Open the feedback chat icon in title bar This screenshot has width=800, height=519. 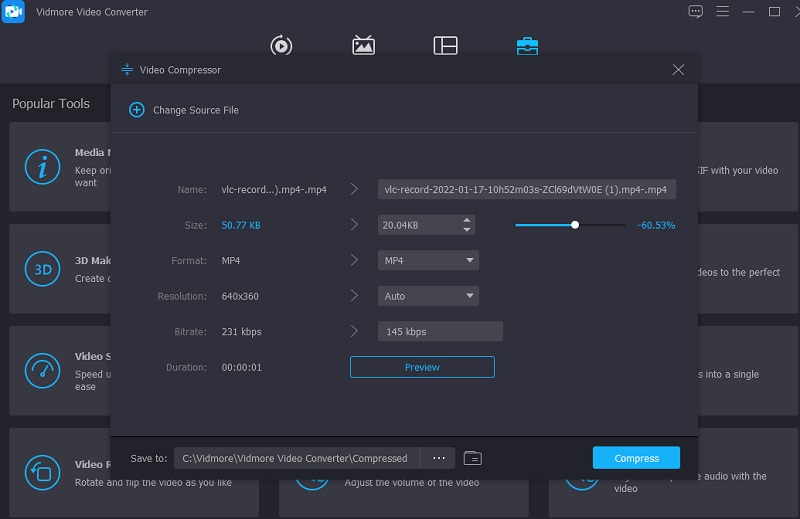coord(696,12)
